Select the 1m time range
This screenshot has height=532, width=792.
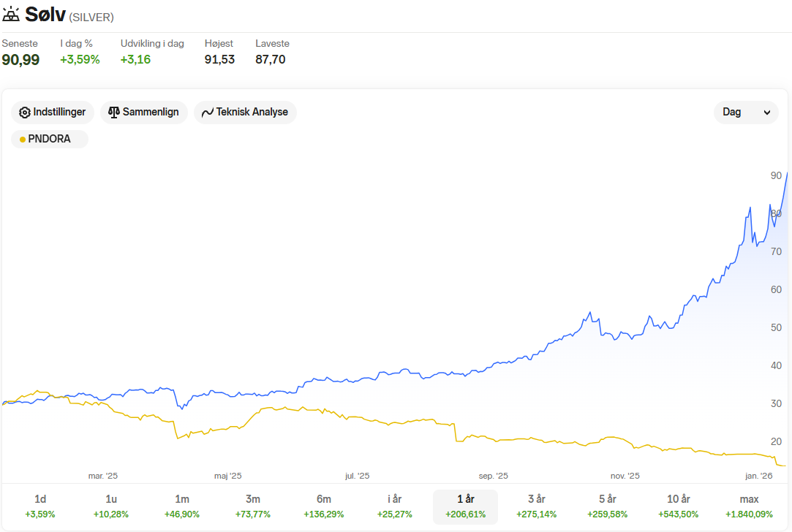point(182,506)
